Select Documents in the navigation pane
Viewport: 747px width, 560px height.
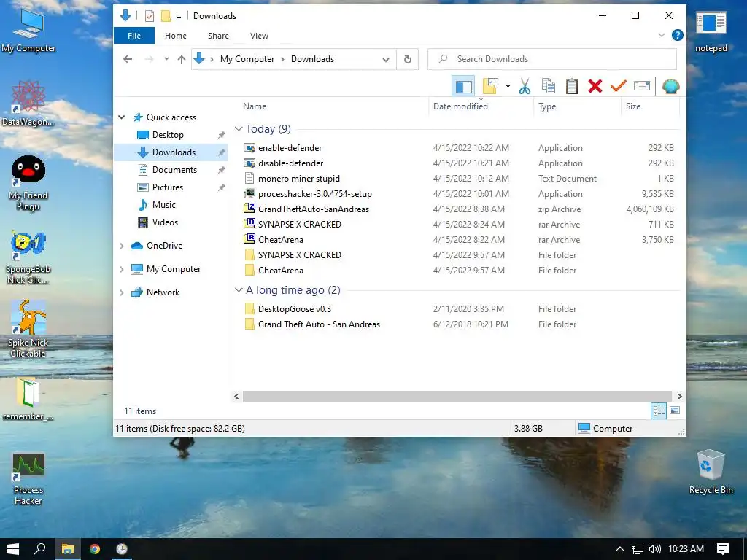pos(174,169)
